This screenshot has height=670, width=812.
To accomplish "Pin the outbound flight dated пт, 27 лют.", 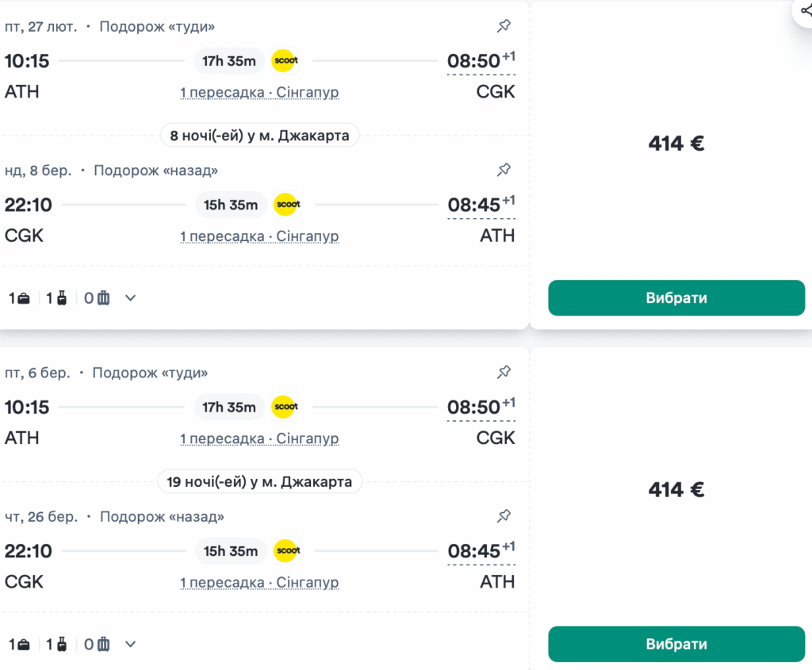I will pyautogui.click(x=504, y=25).
